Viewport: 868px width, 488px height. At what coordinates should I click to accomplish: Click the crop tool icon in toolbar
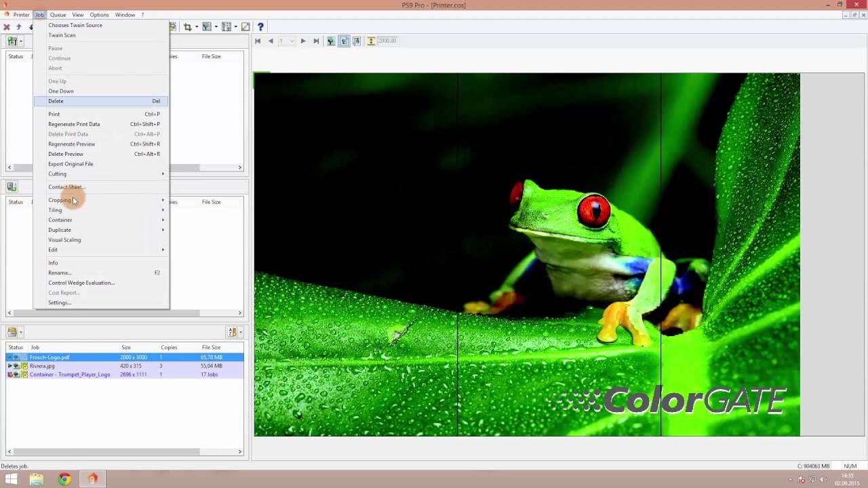(187, 27)
